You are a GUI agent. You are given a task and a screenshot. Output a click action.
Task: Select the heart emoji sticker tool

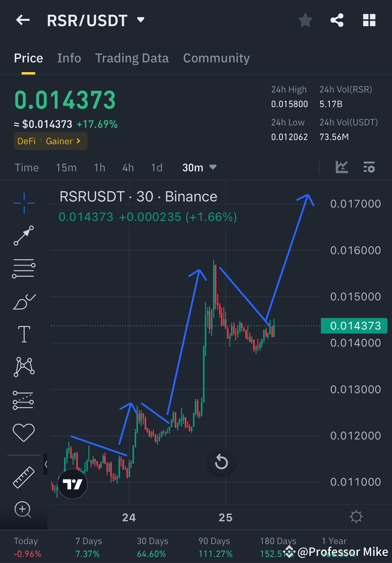click(23, 432)
